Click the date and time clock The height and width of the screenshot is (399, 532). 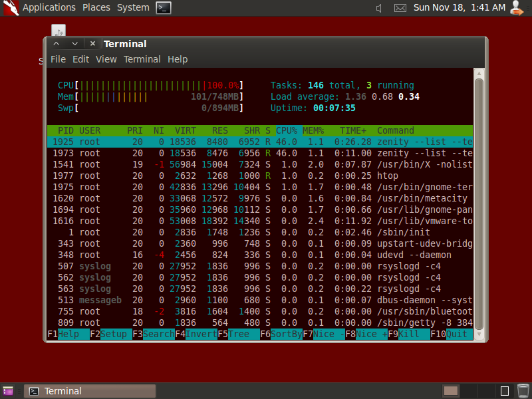tap(460, 7)
